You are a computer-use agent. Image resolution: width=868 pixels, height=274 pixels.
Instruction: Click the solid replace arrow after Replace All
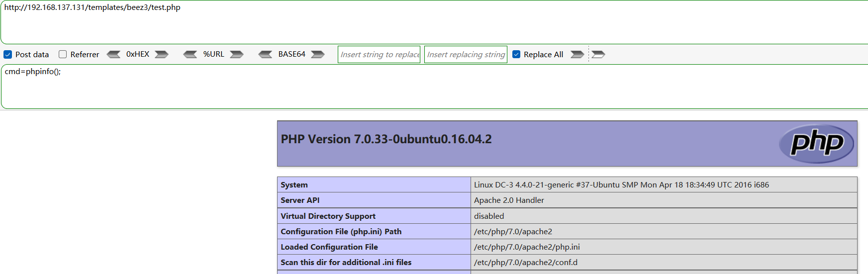[577, 54]
